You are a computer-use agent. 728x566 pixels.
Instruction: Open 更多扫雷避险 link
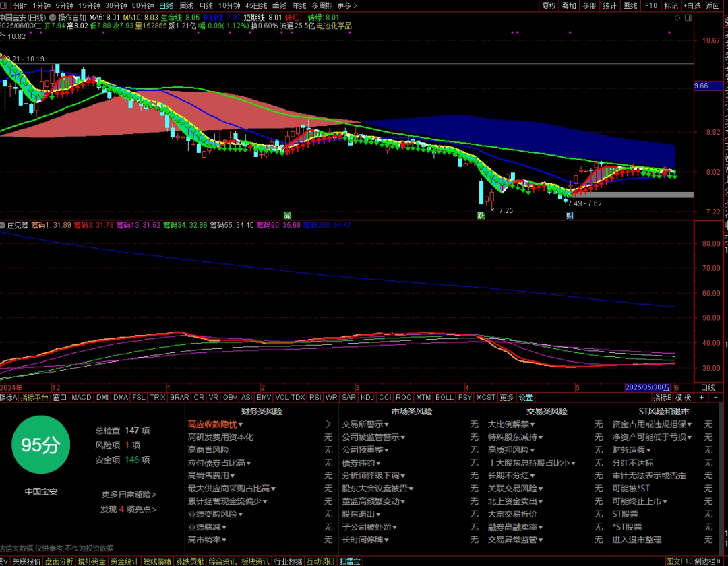(x=129, y=494)
